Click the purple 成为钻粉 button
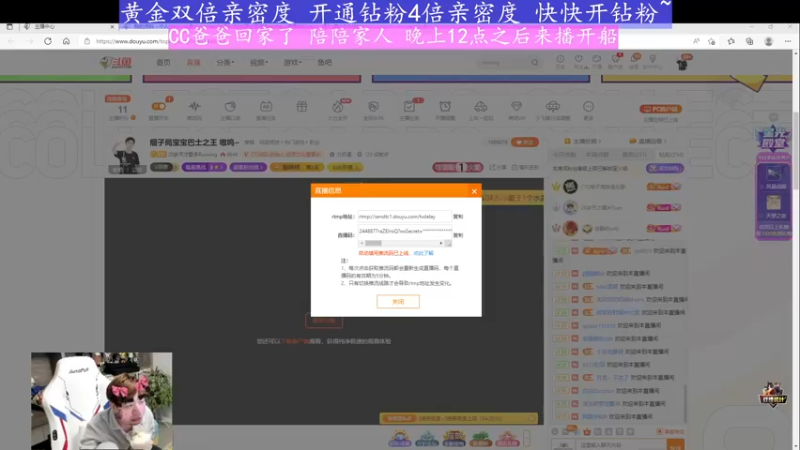 (665, 168)
